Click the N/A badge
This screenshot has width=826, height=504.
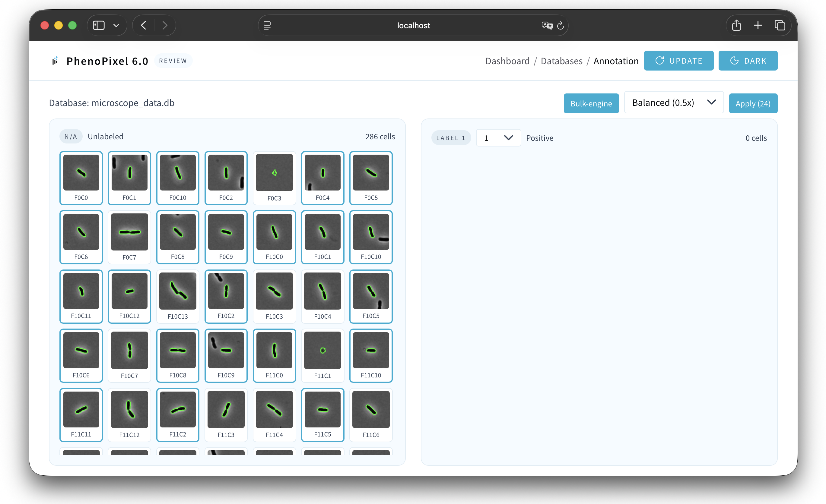71,136
